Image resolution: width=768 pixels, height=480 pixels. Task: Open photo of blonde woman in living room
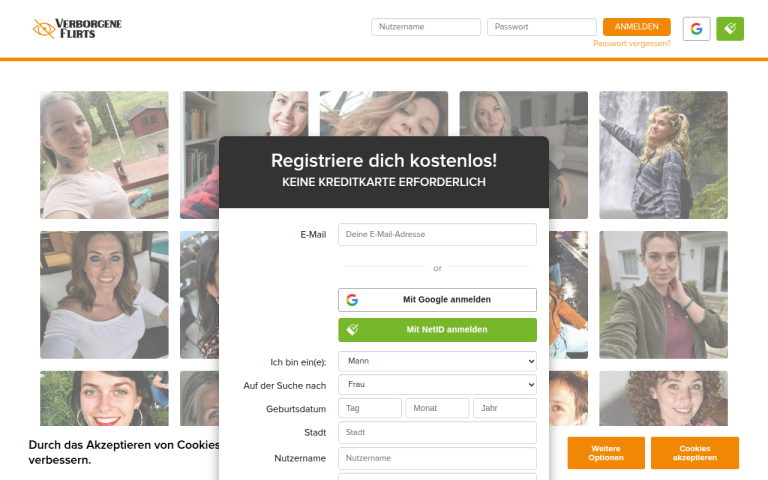(524, 114)
